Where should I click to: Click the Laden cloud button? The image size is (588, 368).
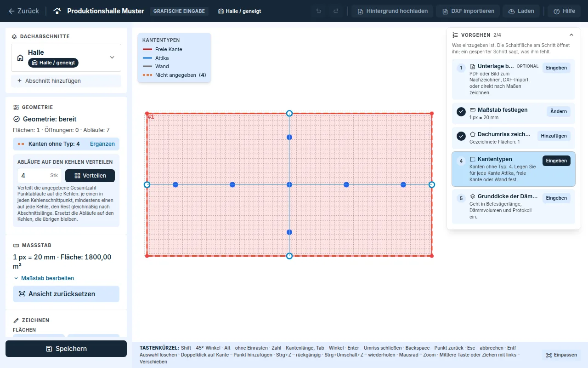click(521, 11)
